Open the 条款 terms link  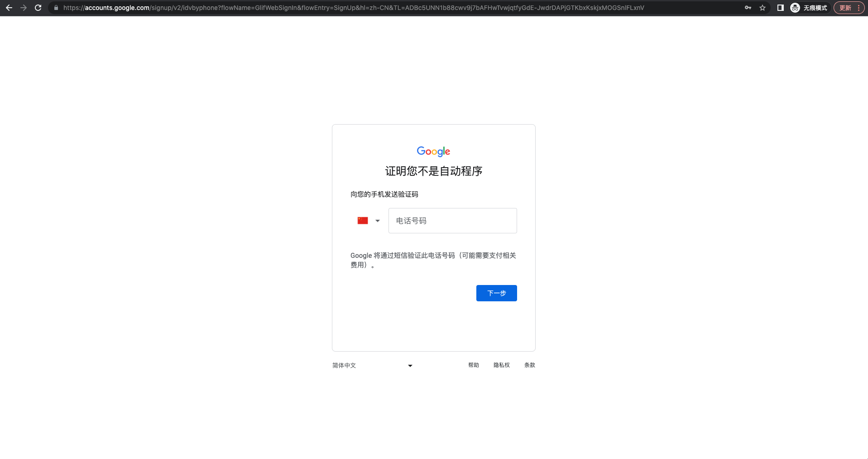coord(530,365)
